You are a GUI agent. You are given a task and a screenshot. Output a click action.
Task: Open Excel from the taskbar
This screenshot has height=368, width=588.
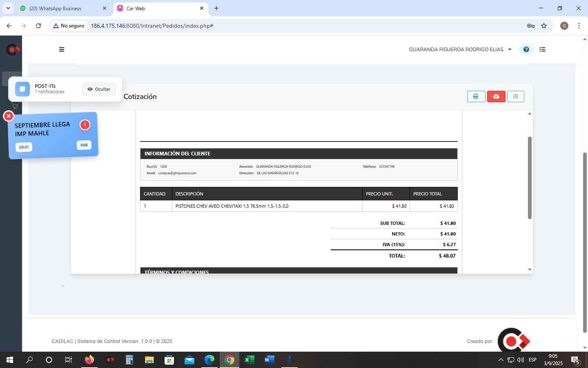(x=249, y=360)
